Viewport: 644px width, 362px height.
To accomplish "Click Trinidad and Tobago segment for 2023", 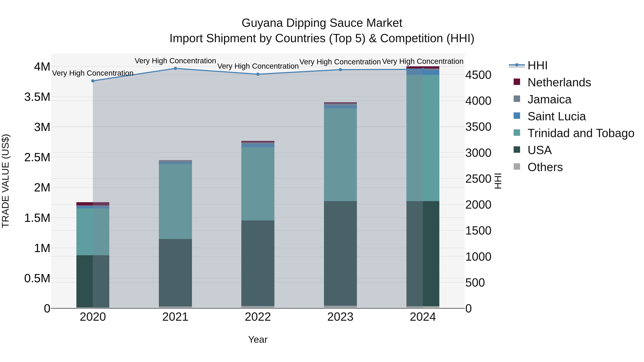I will point(340,155).
